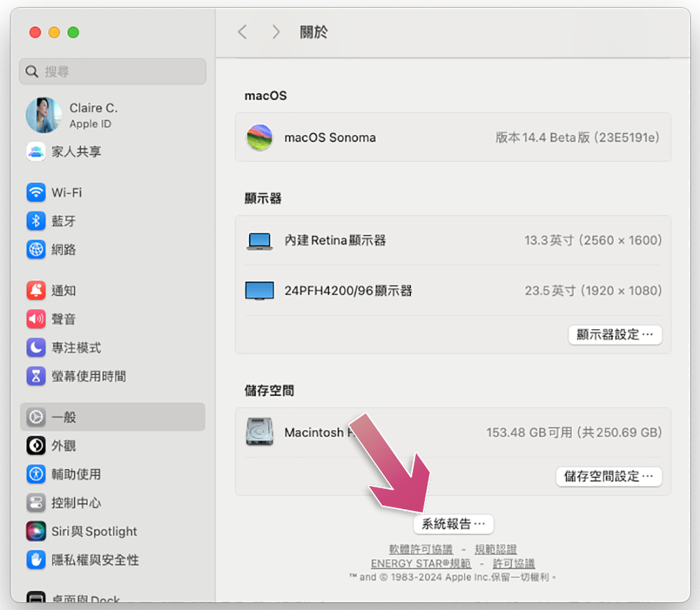Open the 聲音 sound speaker icon
Viewport: 700px width, 610px height.
click(36, 319)
